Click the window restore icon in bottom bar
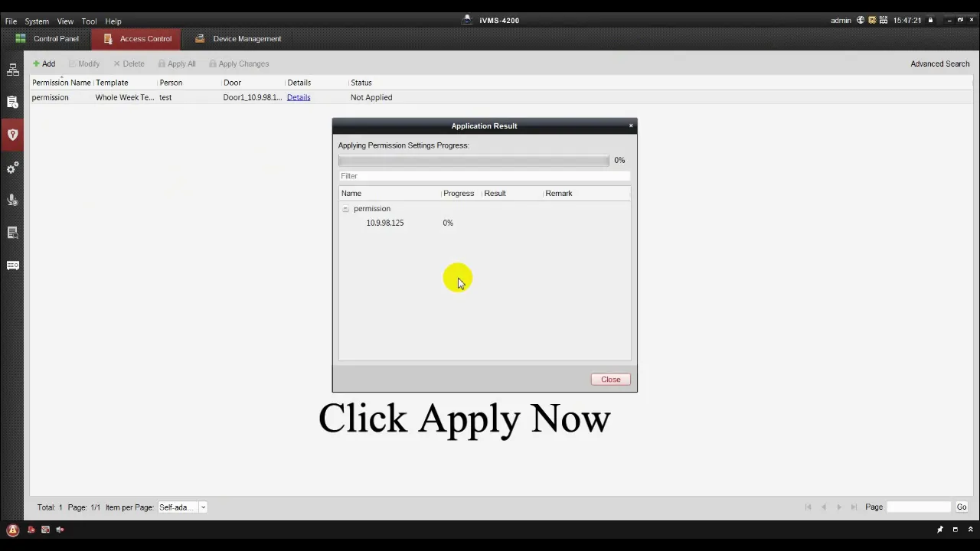The image size is (980, 551). coord(955,530)
